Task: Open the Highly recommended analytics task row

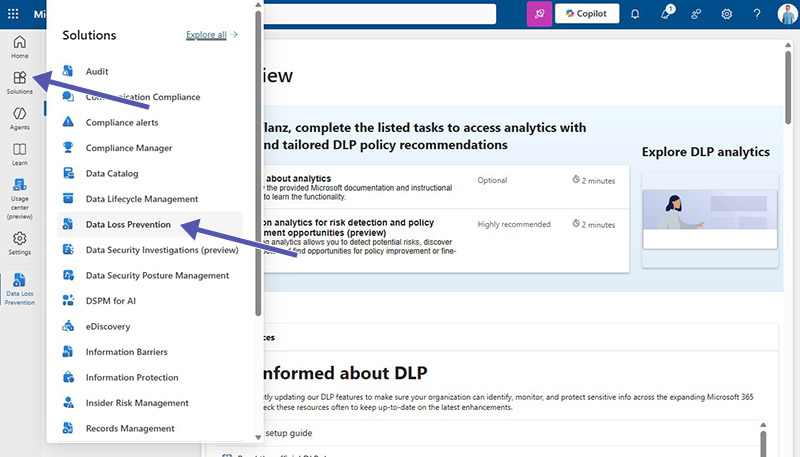Action: pos(446,240)
